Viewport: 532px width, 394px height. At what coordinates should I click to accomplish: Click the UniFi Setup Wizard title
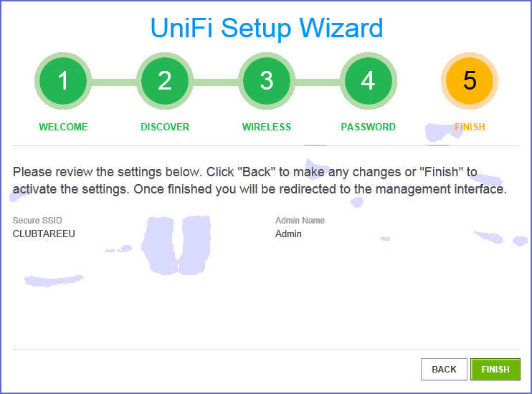266,28
